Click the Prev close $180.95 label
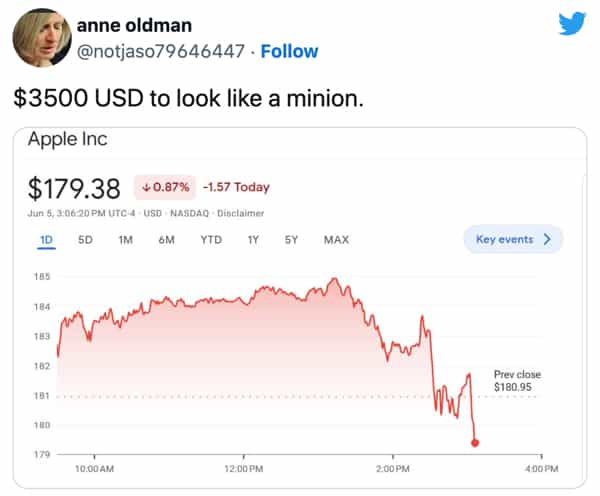This screenshot has height=496, width=600. coord(517,380)
